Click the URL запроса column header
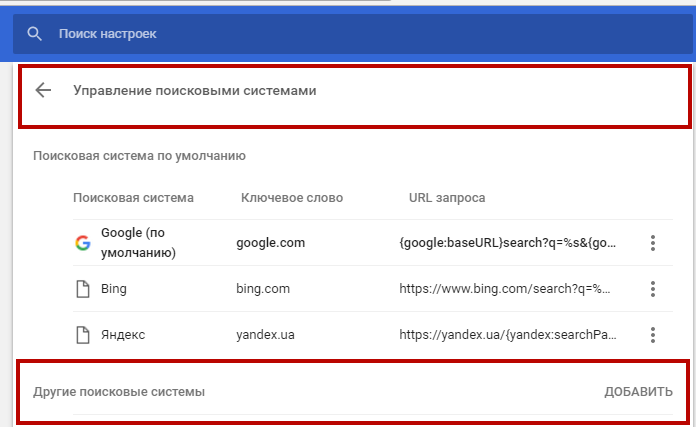 coord(447,198)
